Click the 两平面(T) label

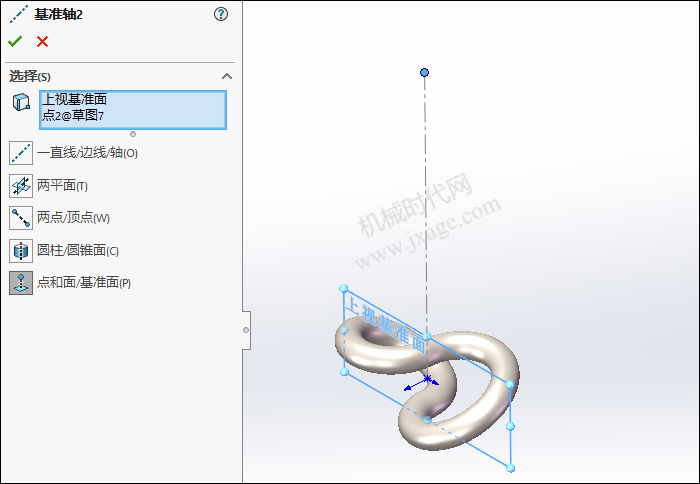click(62, 185)
